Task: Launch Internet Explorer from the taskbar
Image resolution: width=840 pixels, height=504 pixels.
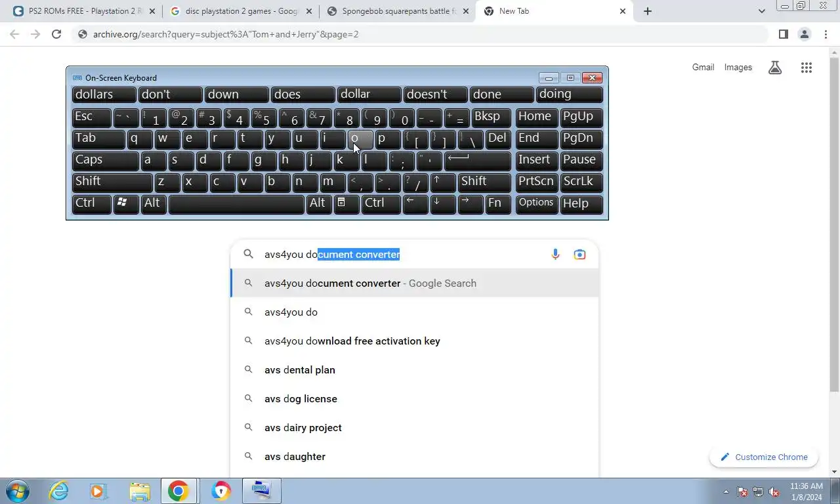Action: (58, 491)
